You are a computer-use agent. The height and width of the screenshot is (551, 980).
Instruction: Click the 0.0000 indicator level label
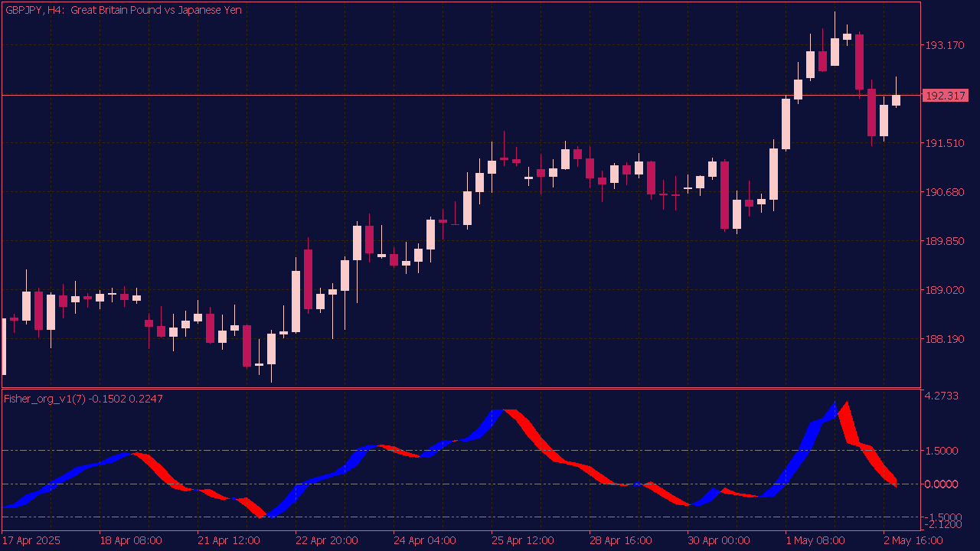[942, 484]
